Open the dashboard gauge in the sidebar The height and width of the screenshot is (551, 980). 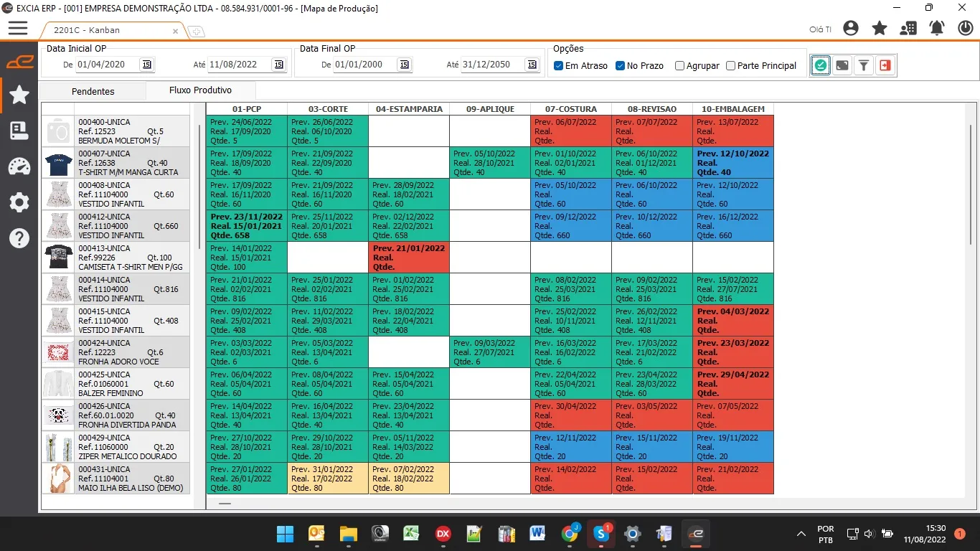click(x=19, y=166)
